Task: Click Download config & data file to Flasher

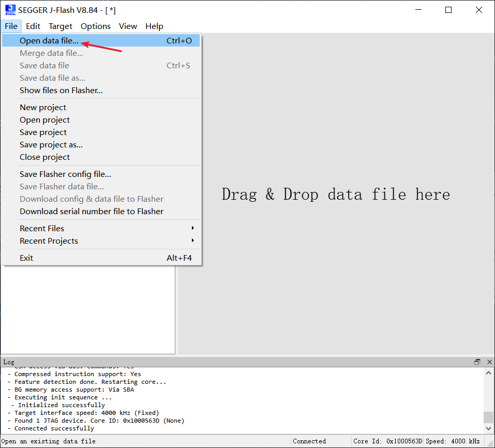Action: click(101, 199)
